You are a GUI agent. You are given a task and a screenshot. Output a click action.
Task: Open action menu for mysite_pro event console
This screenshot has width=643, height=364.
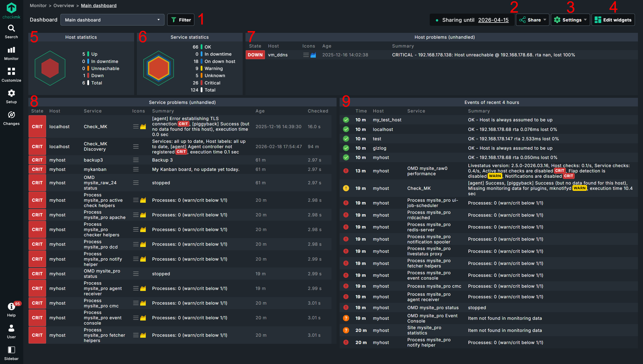tap(136, 318)
